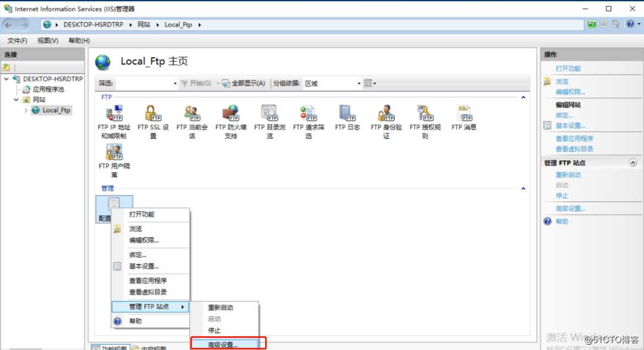Open 管理 FTP 站点 submenu entry
The height and width of the screenshot is (350, 644).
click(x=150, y=307)
